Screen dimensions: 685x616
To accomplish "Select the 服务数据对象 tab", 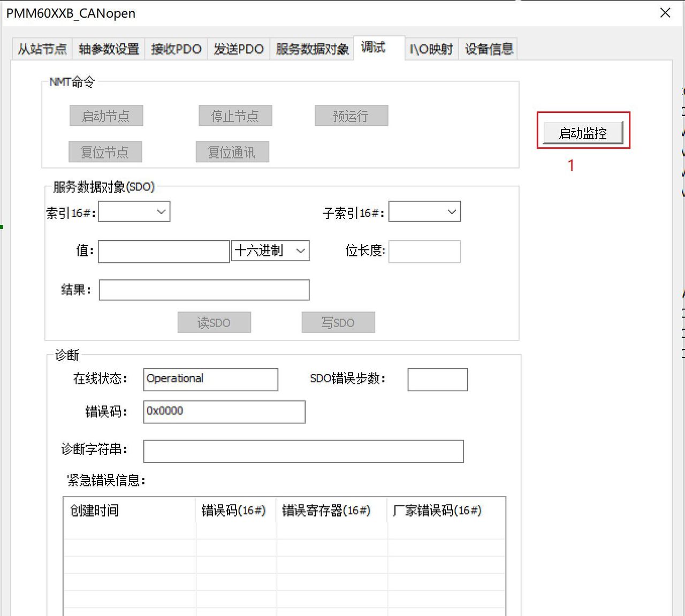I will click(311, 48).
